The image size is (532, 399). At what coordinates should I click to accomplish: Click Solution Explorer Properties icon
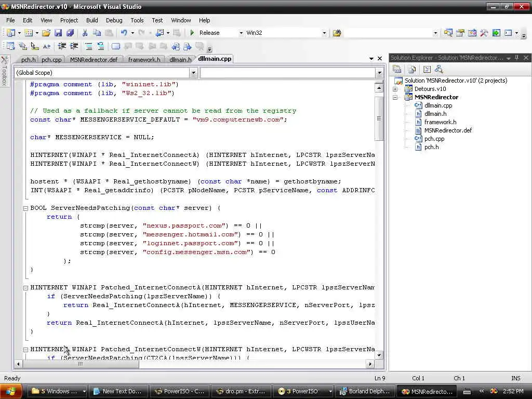pos(397,70)
